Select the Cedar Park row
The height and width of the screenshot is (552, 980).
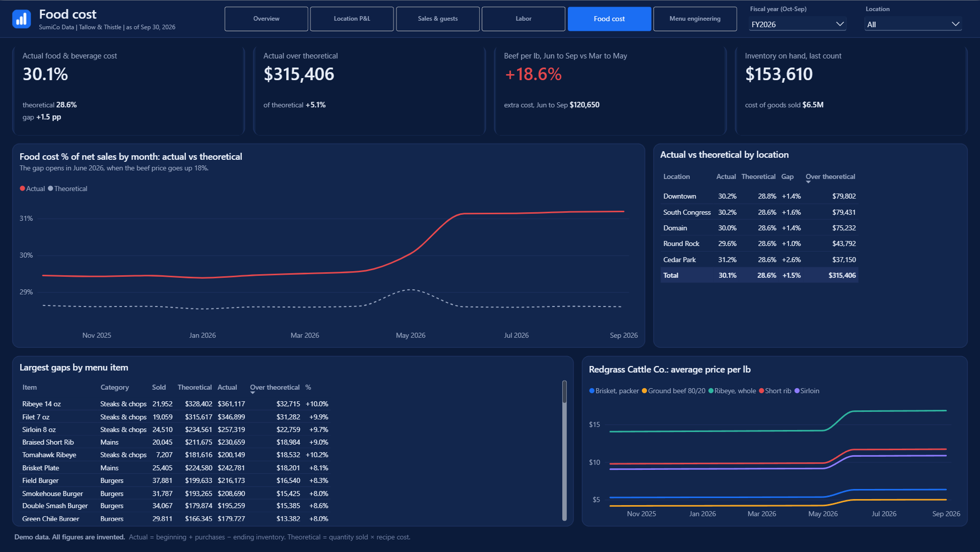click(759, 260)
